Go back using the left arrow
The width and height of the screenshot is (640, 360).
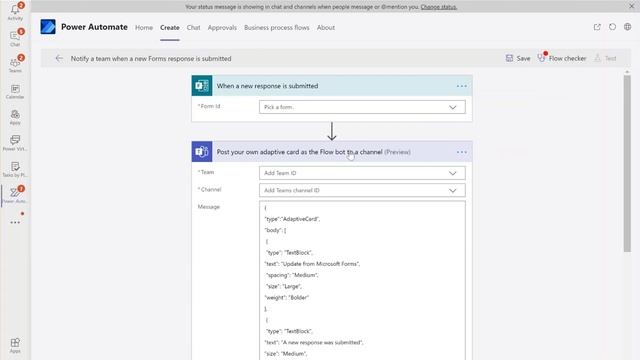(x=59, y=58)
